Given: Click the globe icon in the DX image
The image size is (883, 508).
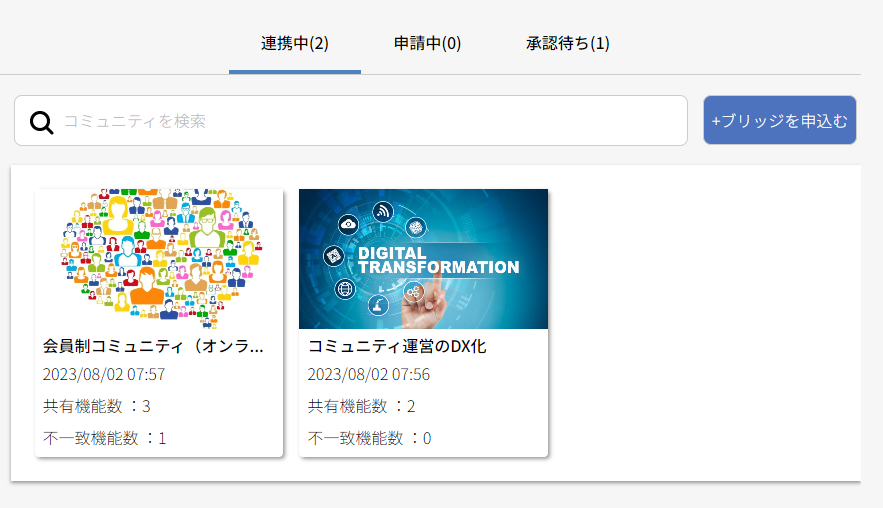Looking at the screenshot, I should pos(346,289).
